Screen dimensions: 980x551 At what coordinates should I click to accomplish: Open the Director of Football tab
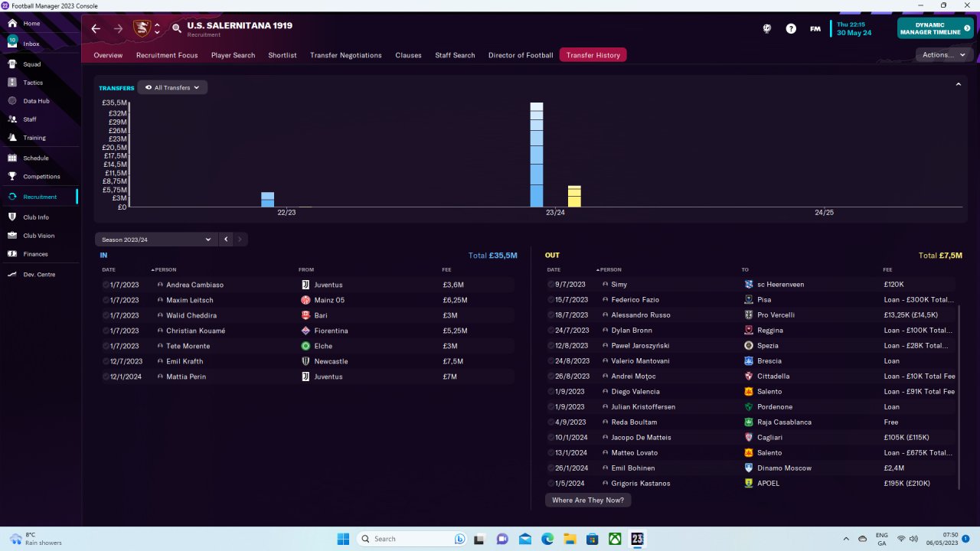pos(521,55)
